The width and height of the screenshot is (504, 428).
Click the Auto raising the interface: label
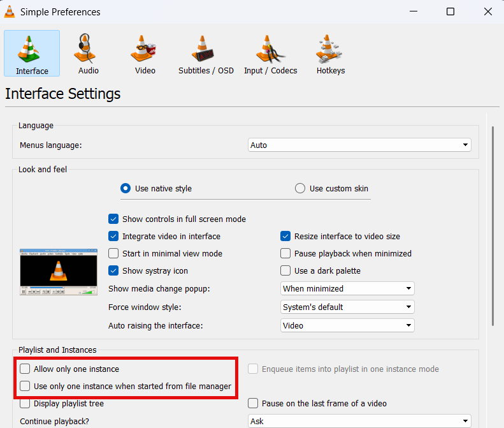(155, 326)
